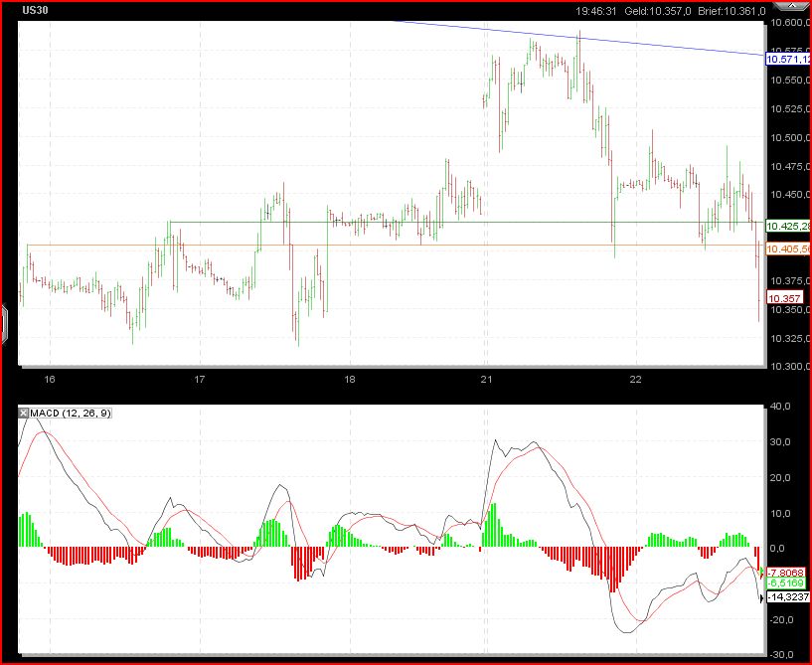Select the MACD (12, 26, 9) label
The image size is (812, 665).
[x=70, y=414]
